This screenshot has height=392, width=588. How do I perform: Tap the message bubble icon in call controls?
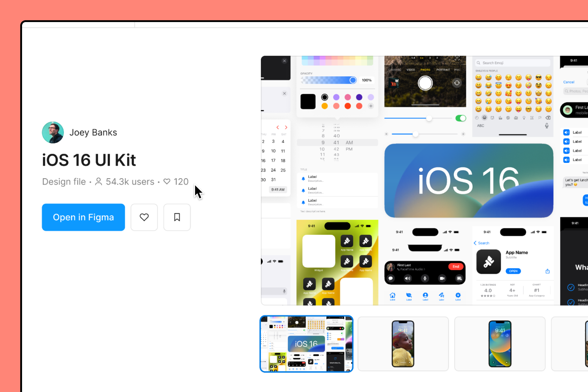tap(390, 278)
